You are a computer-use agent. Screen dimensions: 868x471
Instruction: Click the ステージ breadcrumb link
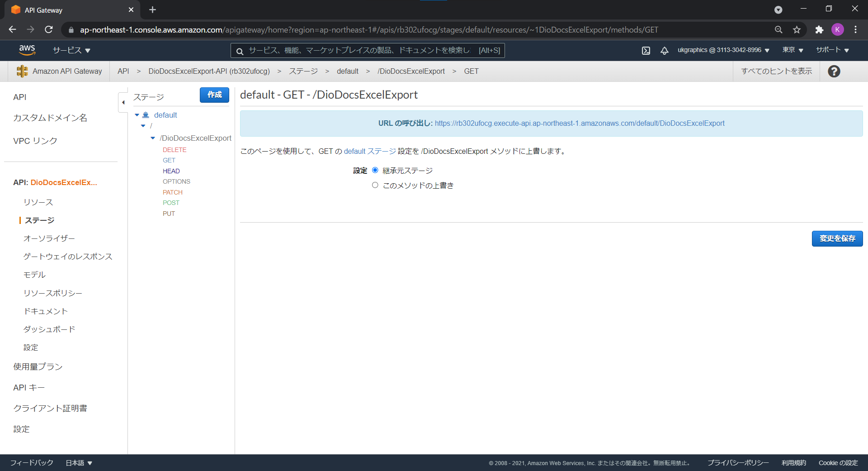(303, 71)
